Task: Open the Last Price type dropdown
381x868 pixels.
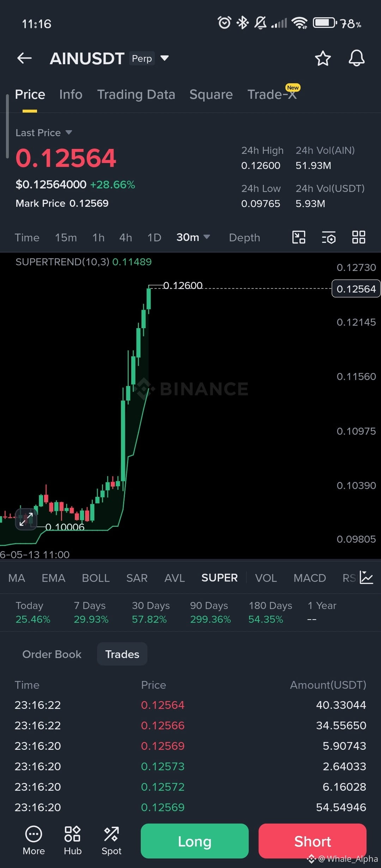Action: [x=44, y=133]
